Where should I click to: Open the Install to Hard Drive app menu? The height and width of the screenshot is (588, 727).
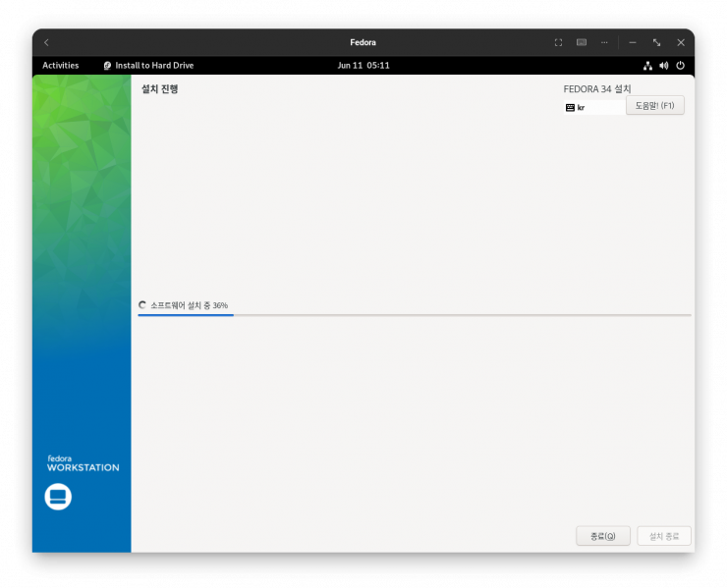coord(154,66)
